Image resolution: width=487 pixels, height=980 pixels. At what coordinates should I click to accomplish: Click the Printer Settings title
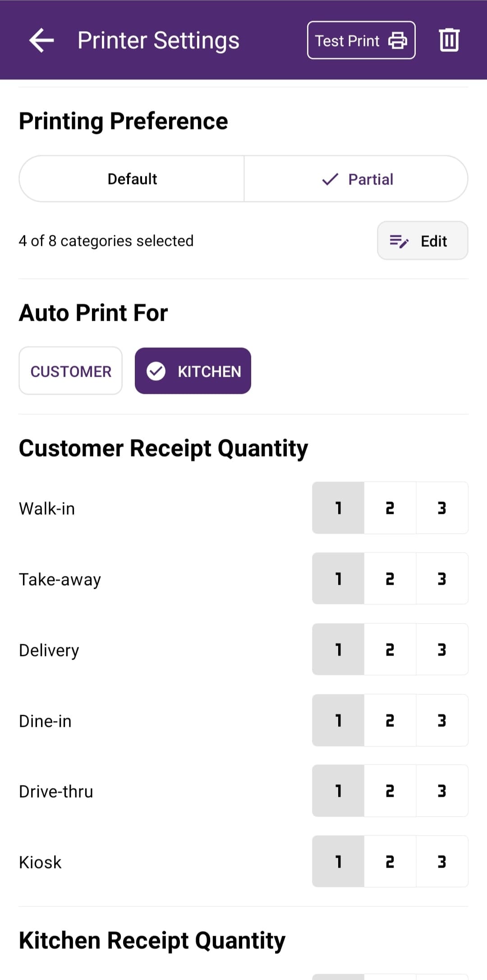pyautogui.click(x=158, y=41)
